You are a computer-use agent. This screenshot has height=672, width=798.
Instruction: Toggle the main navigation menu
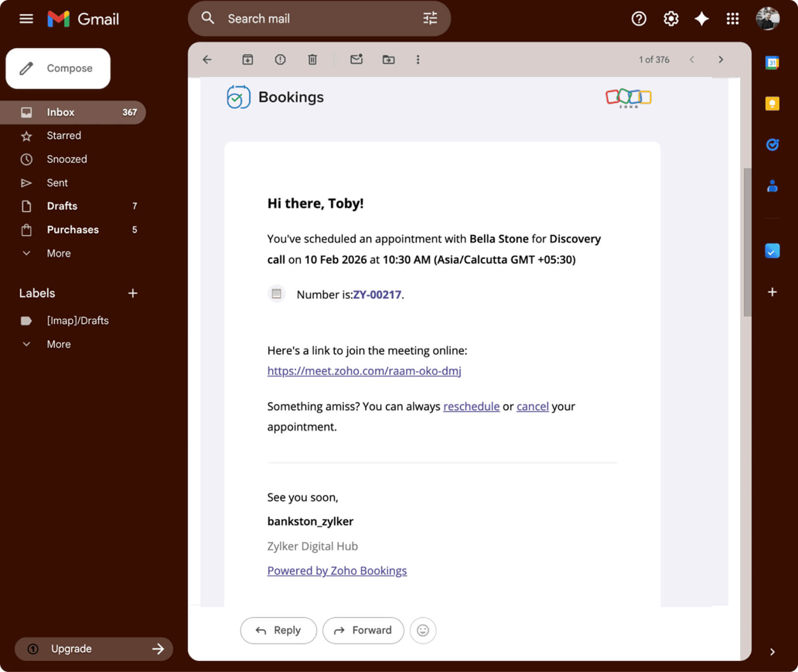(x=26, y=19)
